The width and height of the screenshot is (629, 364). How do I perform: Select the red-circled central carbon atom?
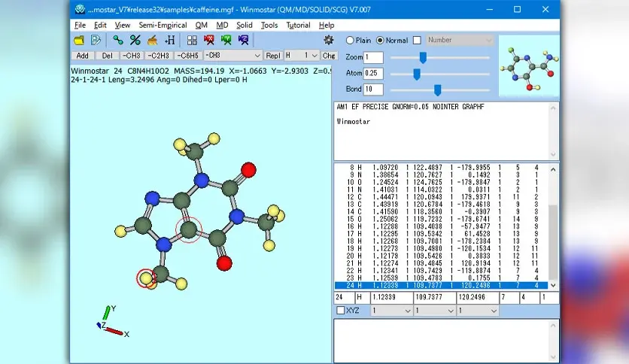tap(189, 229)
